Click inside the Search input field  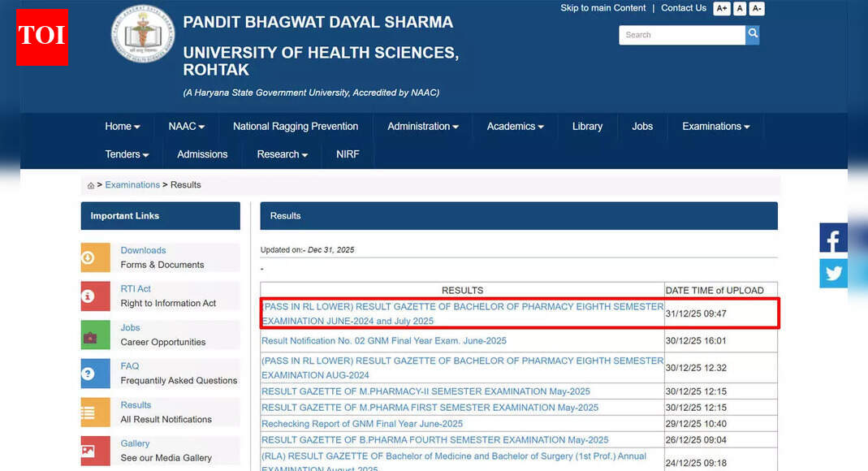pos(682,35)
